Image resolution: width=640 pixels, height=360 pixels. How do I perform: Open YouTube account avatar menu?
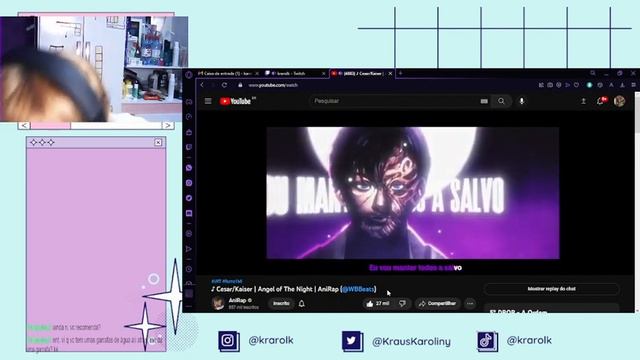[x=619, y=101]
